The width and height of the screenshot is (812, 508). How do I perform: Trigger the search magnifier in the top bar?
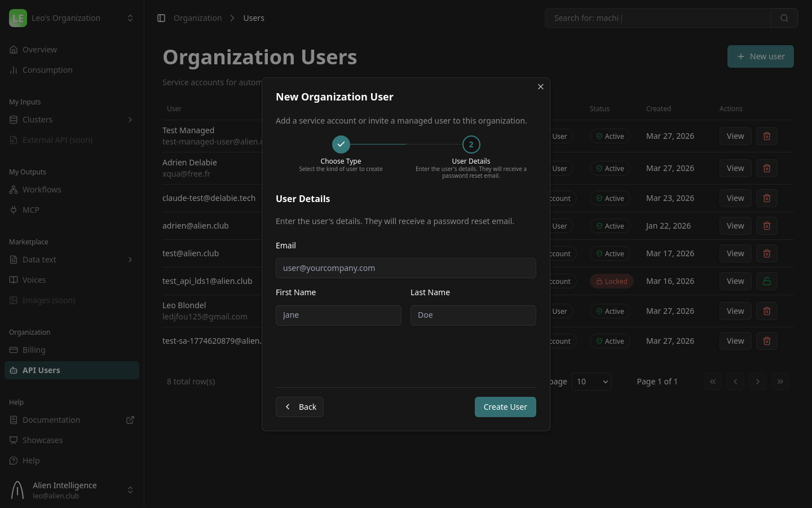pyautogui.click(x=784, y=17)
